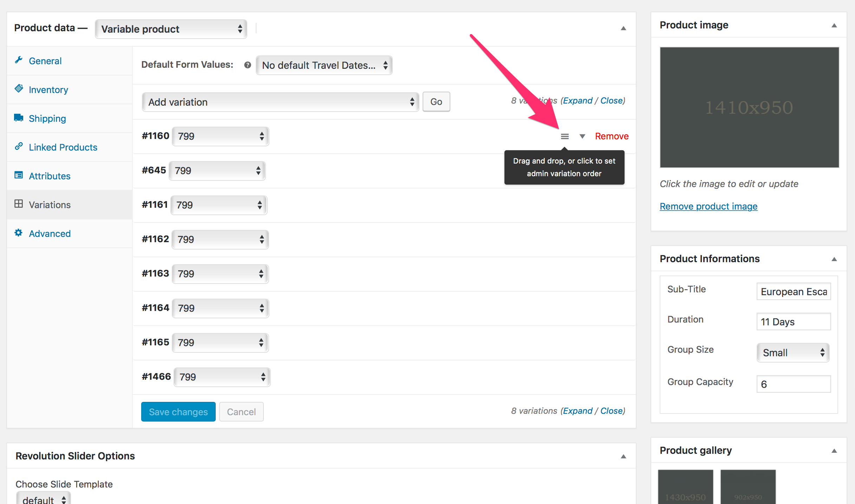
Task: Open the Add variation dropdown
Action: click(x=280, y=102)
